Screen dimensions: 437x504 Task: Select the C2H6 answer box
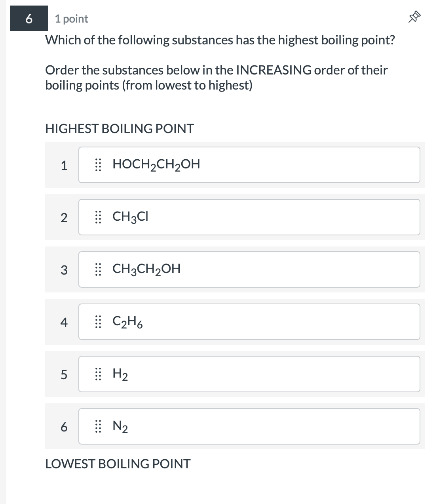pyautogui.click(x=249, y=322)
